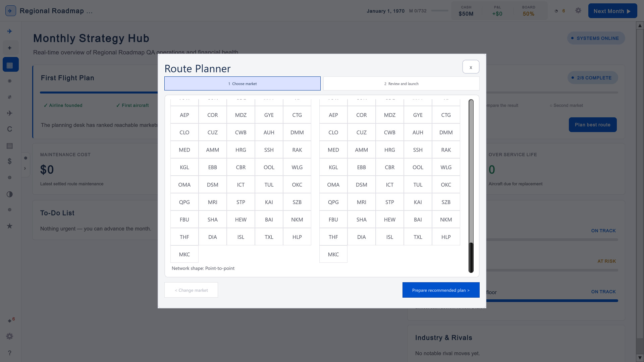Screen dimensions: 644x362
Task: Click the airplane logo beside Regional Roadmap title
Action: click(11, 11)
